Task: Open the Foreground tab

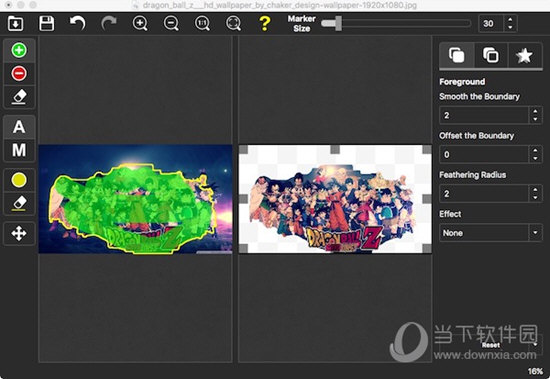Action: pyautogui.click(x=456, y=55)
